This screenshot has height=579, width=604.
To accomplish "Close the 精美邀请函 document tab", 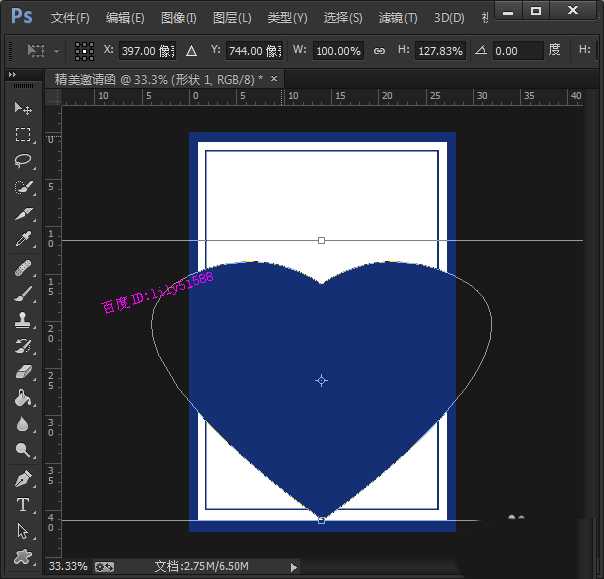I will coord(274,78).
